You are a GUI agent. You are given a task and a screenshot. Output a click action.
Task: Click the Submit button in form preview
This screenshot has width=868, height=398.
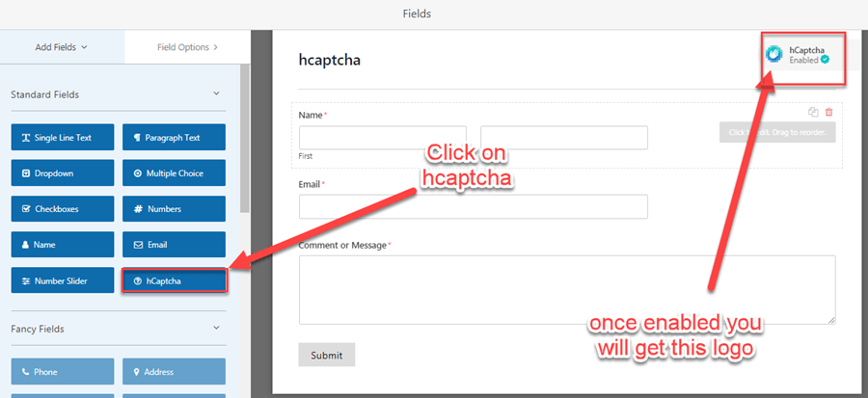pos(327,355)
